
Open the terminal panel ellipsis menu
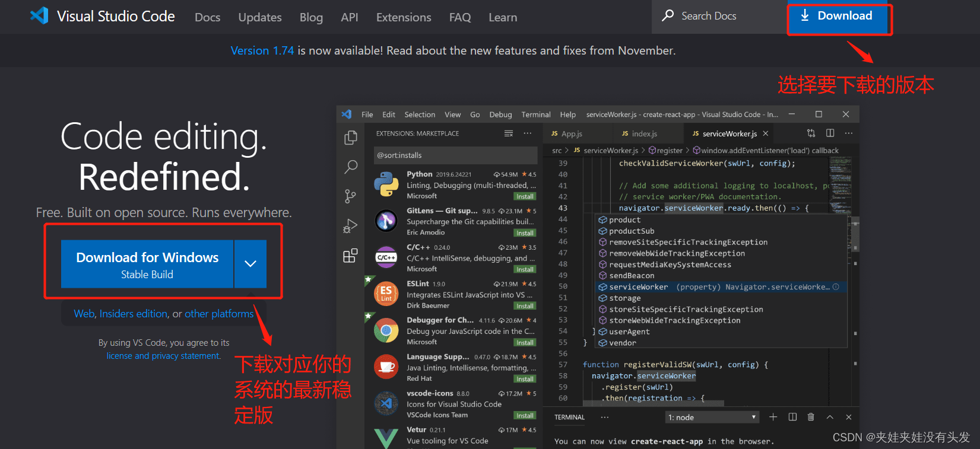[605, 417]
